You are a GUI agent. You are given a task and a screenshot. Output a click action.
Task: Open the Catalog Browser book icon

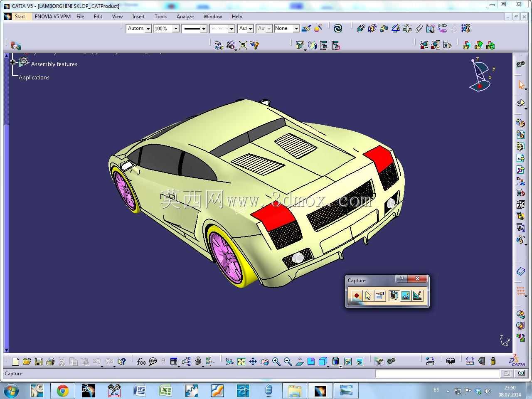[x=520, y=271]
